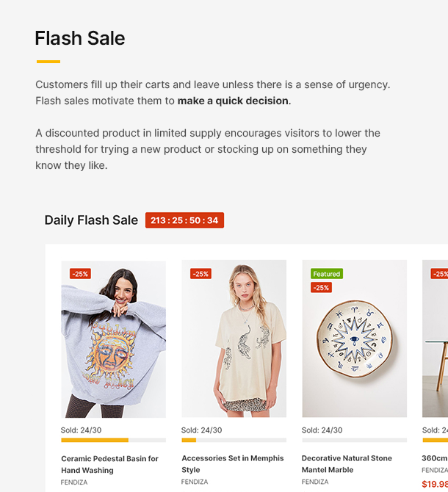
Task: Click the -25% badge on fourth product
Action: tap(440, 274)
